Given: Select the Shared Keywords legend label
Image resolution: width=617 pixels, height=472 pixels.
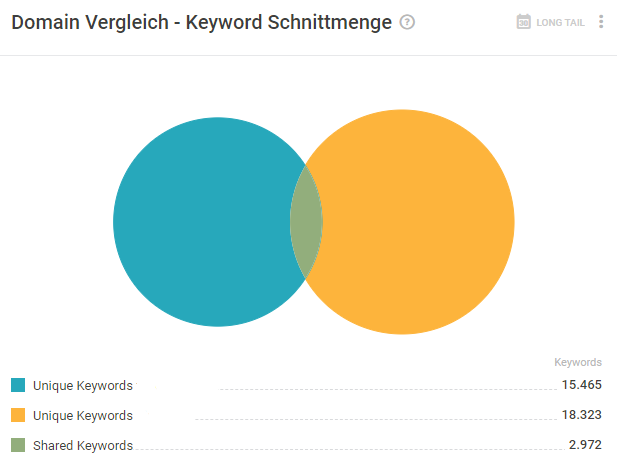Looking at the screenshot, I should point(83,446).
